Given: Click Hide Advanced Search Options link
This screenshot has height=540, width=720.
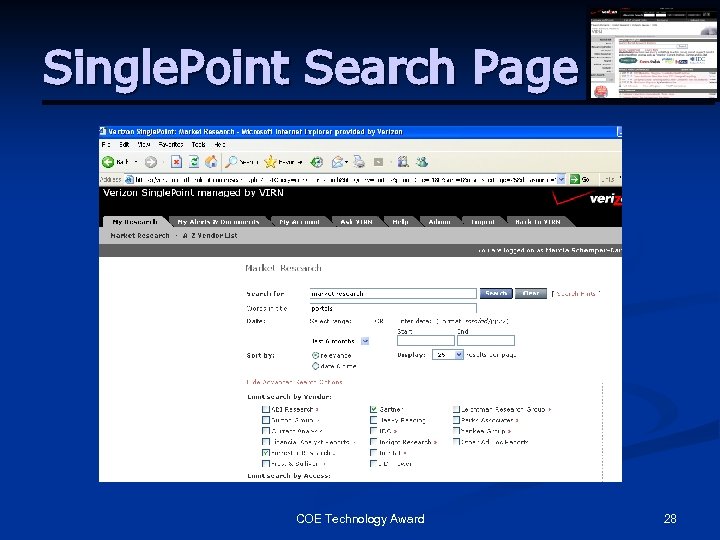Looking at the screenshot, I should click(x=294, y=382).
